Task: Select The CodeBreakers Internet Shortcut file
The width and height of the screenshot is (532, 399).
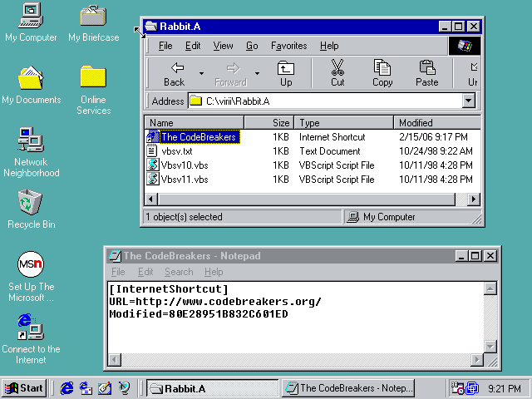Action: [194, 136]
